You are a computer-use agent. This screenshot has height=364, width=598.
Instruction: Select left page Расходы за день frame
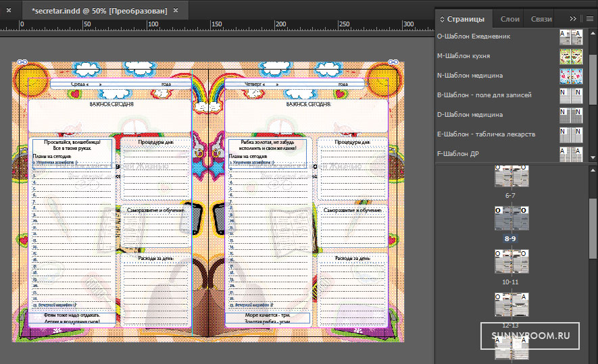tap(155, 290)
